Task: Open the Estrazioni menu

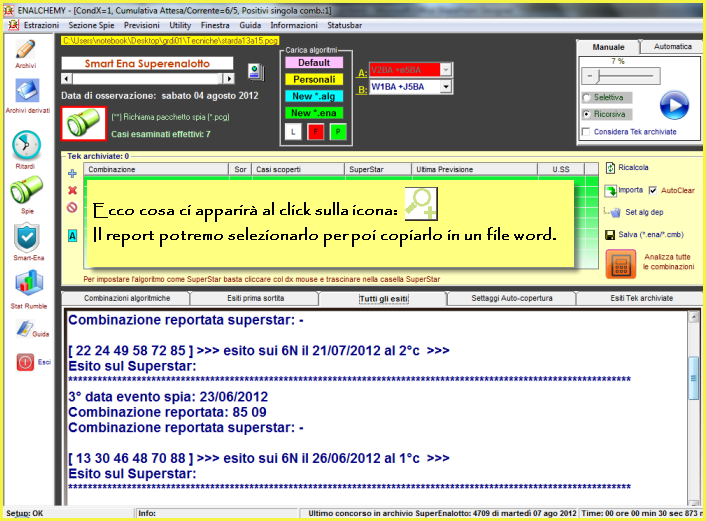Action: pyautogui.click(x=41, y=25)
